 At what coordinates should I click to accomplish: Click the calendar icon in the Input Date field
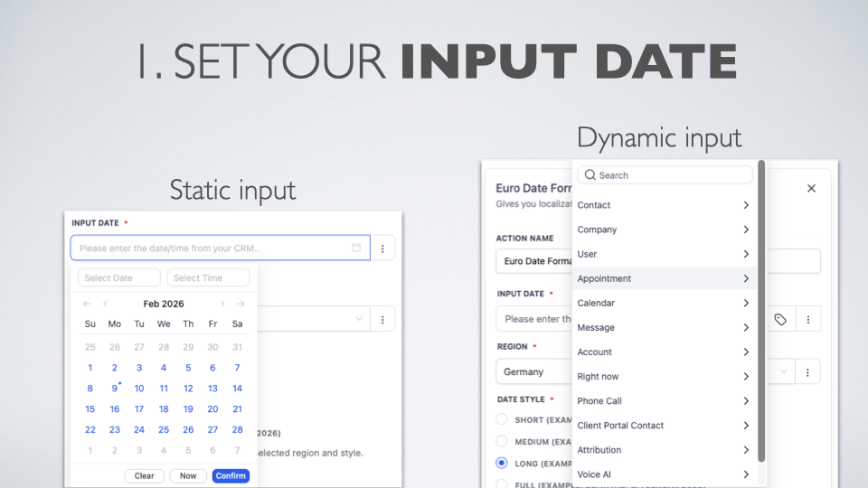click(355, 248)
